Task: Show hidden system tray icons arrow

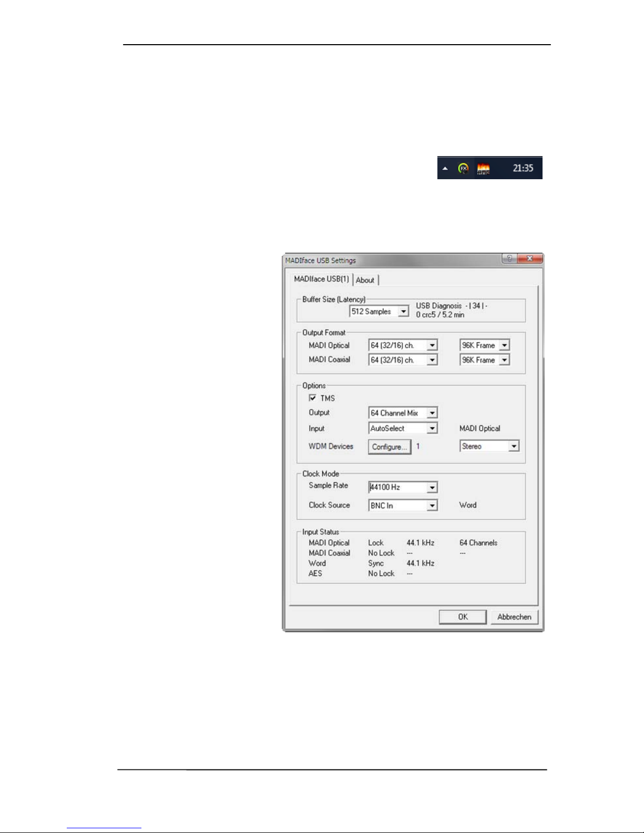Action: coord(445,169)
